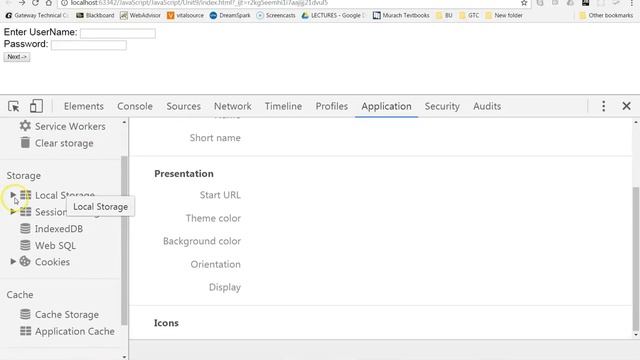The width and height of the screenshot is (640, 360).
Task: Click the Presentation section heading
Action: (x=184, y=173)
